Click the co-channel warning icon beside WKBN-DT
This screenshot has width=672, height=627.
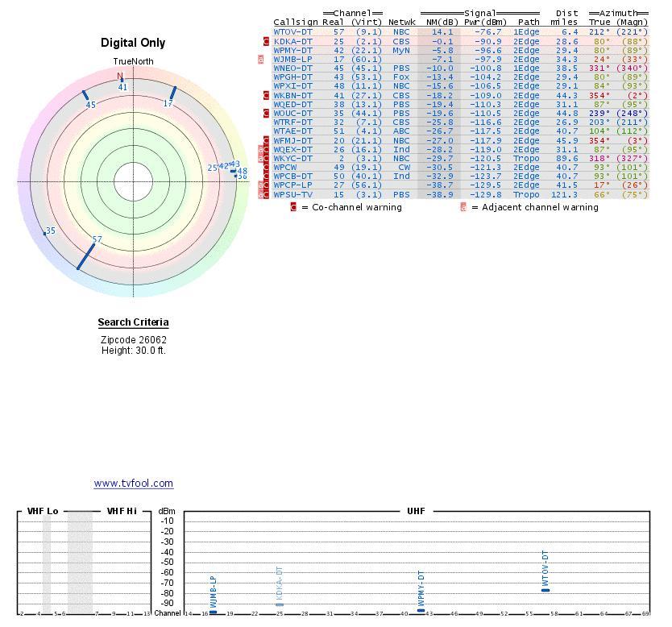[x=267, y=95]
